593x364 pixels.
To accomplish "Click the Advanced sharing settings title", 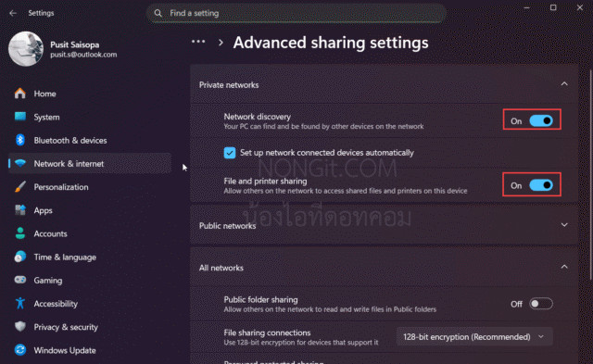I will [331, 43].
